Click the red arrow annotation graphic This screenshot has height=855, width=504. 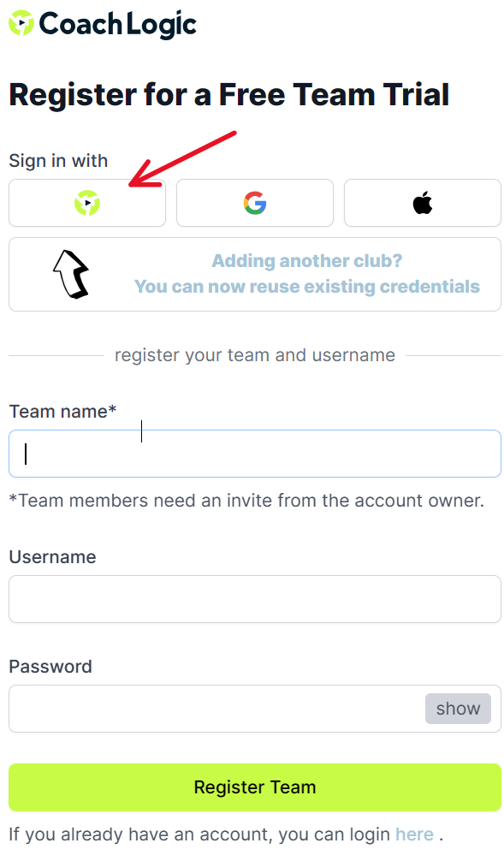pyautogui.click(x=183, y=159)
